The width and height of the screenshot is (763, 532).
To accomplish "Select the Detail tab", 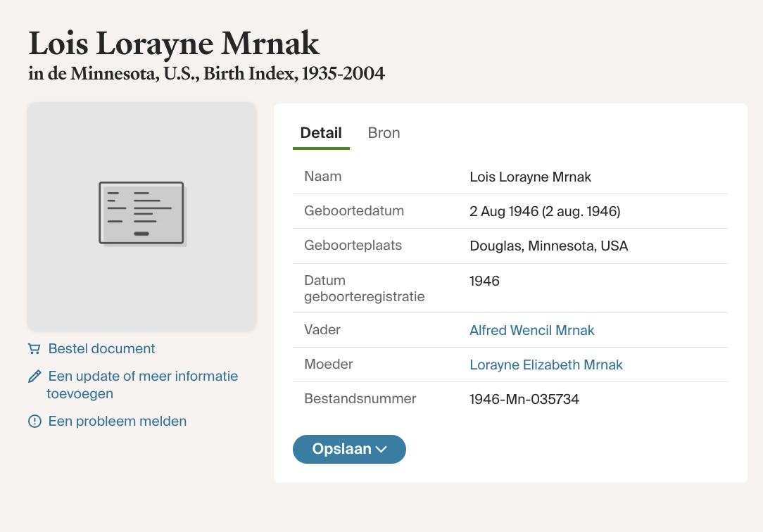I will [x=321, y=133].
